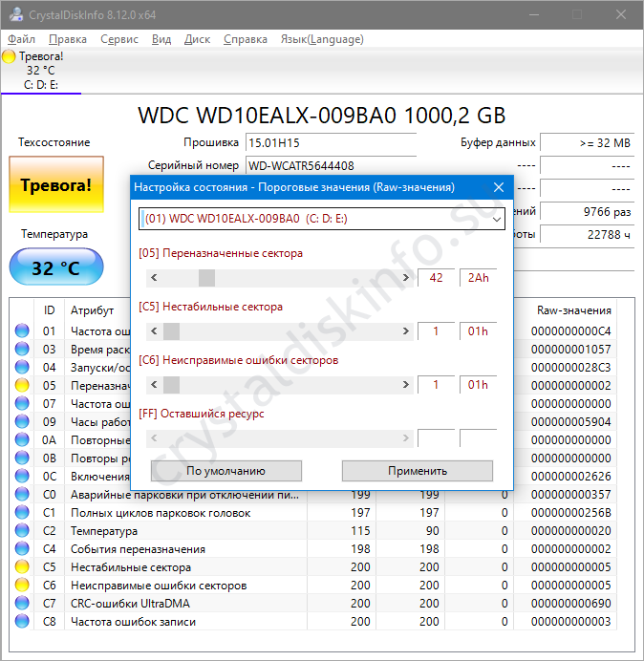Click the Атрибут column header
644x661 pixels.
[93, 310]
